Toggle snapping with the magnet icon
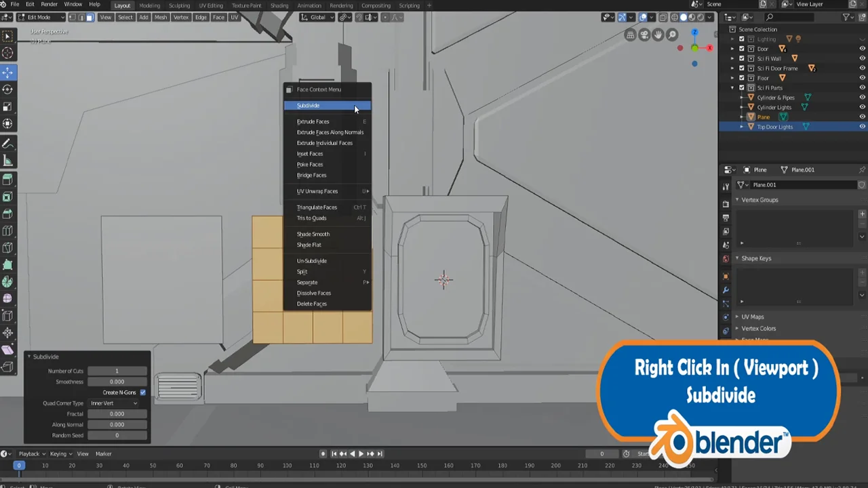The height and width of the screenshot is (488, 868). point(359,17)
